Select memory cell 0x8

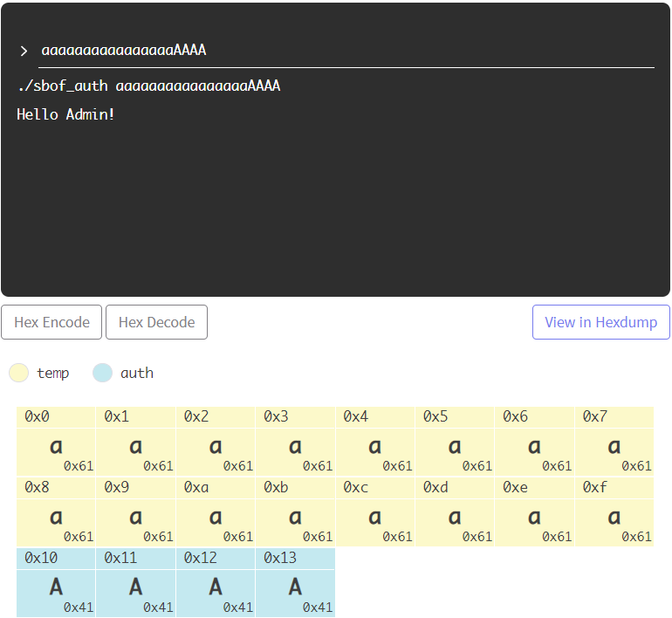[56, 512]
